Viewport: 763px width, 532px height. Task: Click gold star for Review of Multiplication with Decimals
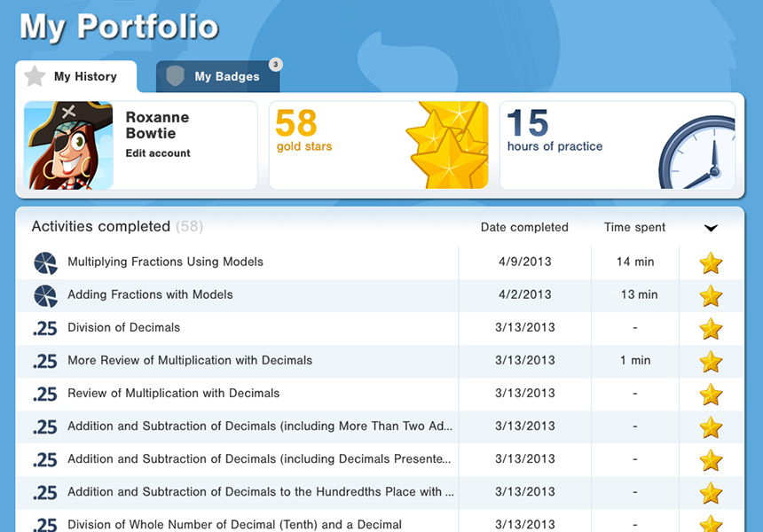tap(711, 395)
